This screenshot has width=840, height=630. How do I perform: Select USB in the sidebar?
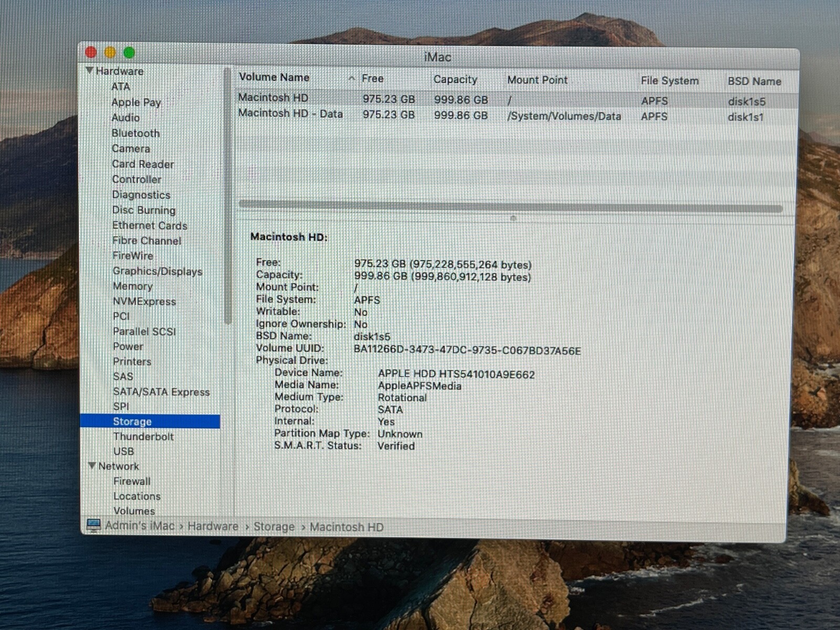pyautogui.click(x=123, y=451)
